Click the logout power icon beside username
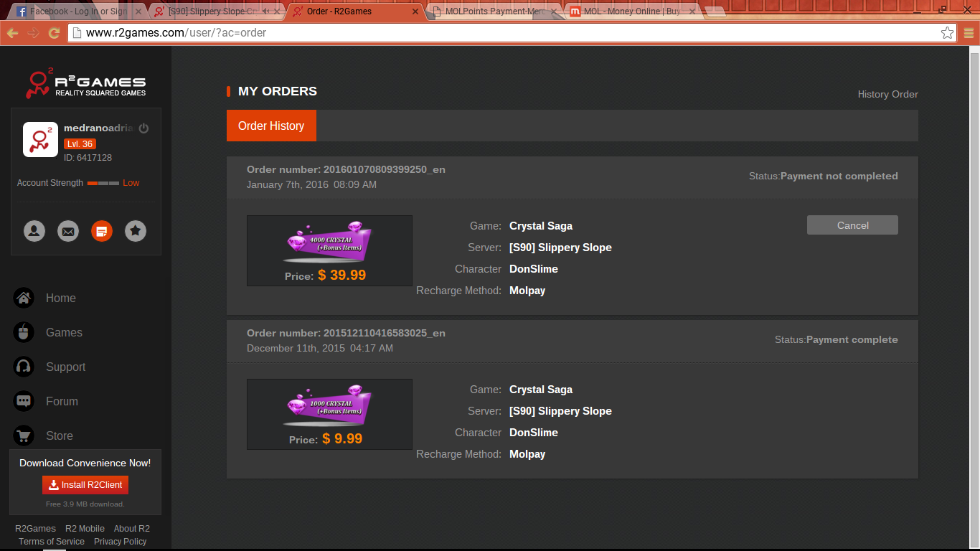This screenshot has width=980, height=551. pyautogui.click(x=143, y=128)
